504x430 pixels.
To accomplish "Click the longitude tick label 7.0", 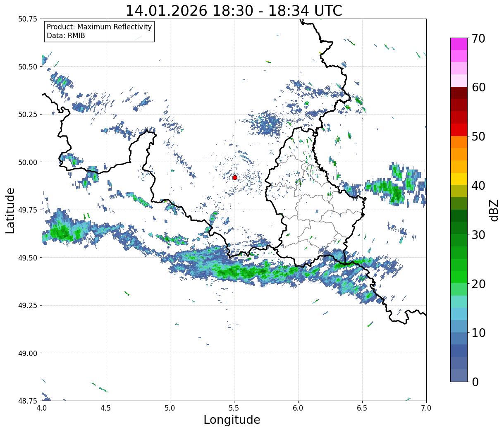I will tap(426, 408).
